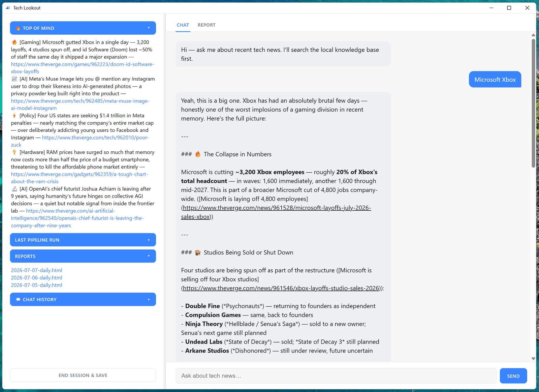Expand the LAST PIPELINE RUN section

pos(83,240)
